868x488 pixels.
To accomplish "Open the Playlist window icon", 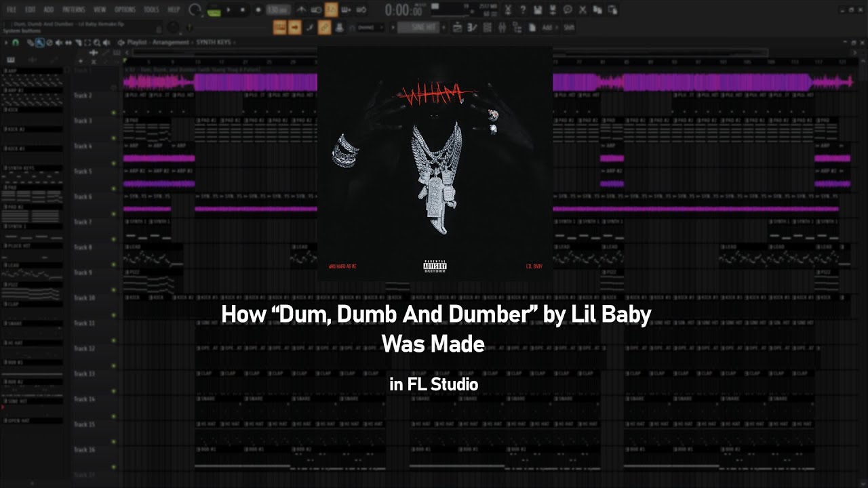I will click(457, 27).
